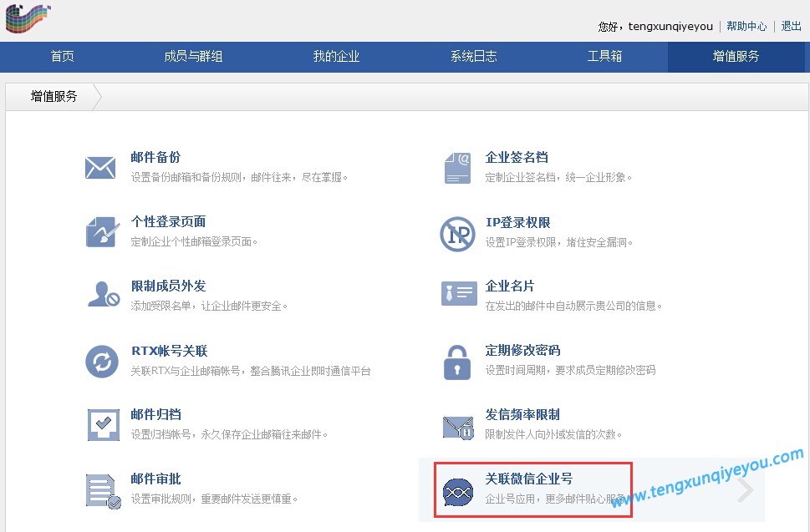Click the IP登录权限 blocked IP icon
This screenshot has width=810, height=532.
[458, 235]
